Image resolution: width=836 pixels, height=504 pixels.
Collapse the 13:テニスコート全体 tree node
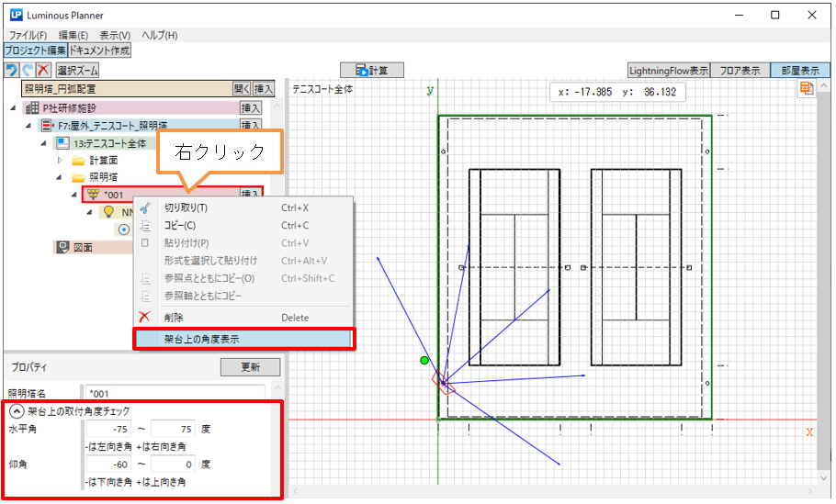43,143
